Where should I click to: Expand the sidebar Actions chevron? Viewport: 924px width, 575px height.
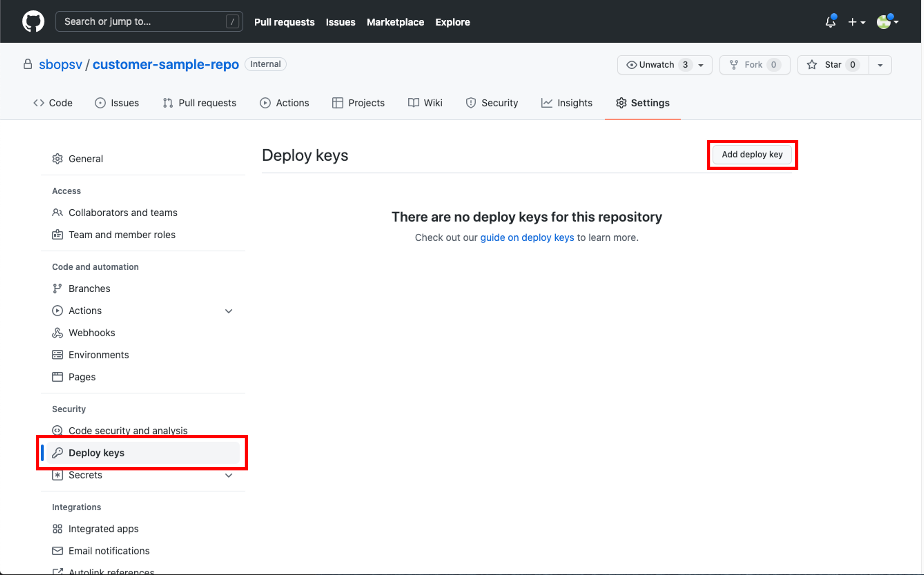coord(228,311)
